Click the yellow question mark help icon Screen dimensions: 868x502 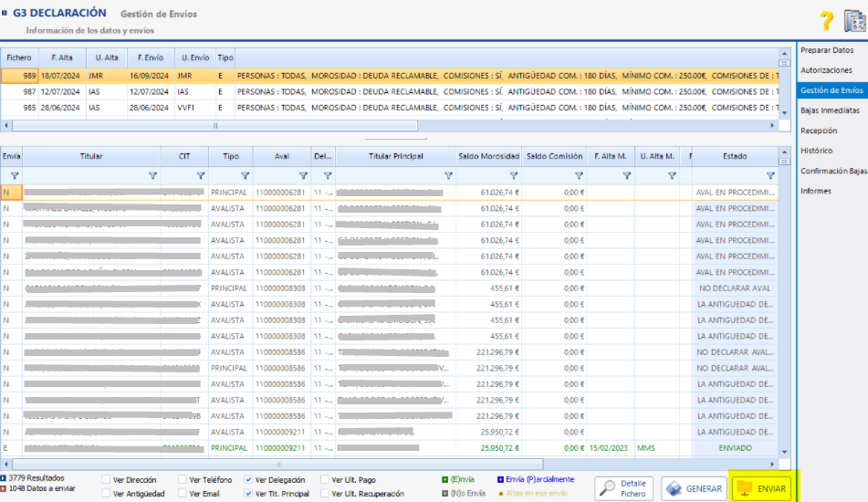click(827, 20)
